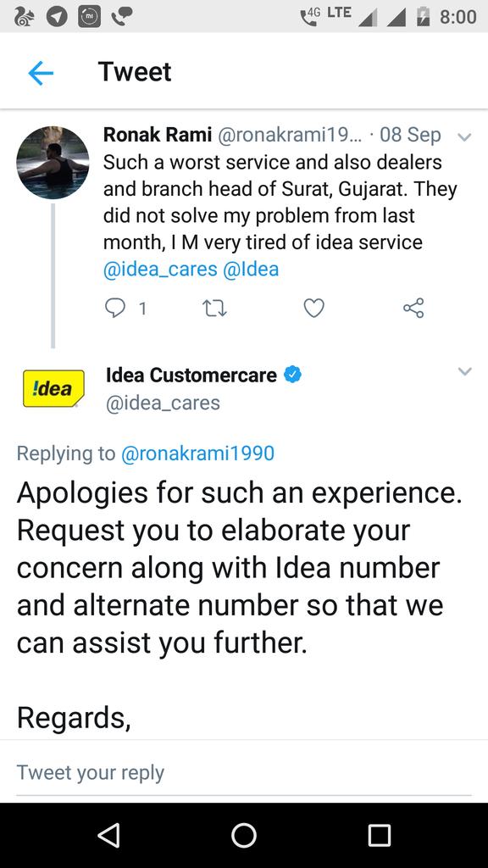Open the @ronakrami1990 replying-to link

click(197, 453)
